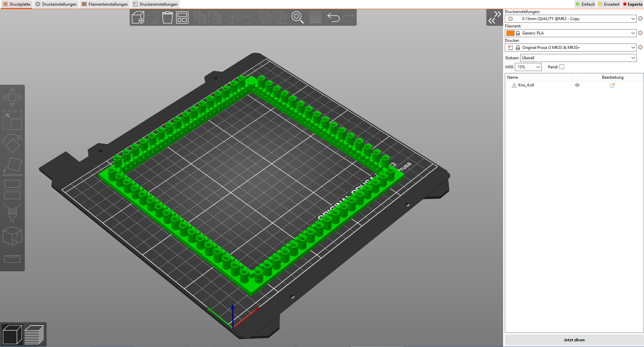Switch to sliced layers preview view

pos(34,334)
